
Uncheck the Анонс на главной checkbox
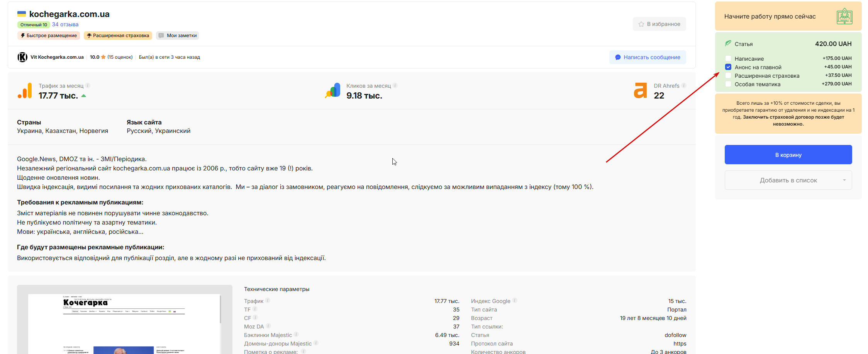(x=728, y=67)
